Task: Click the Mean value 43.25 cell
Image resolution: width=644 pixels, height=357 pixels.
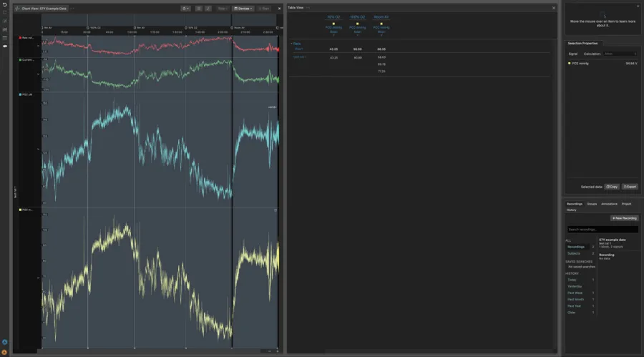Action: 333,49
